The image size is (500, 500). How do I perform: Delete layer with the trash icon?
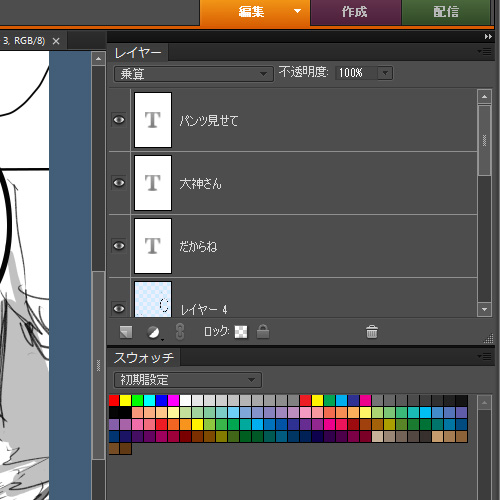372,332
